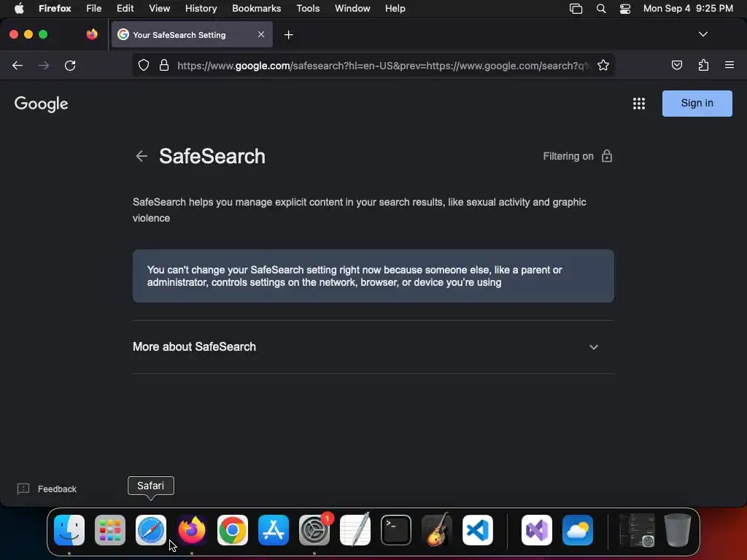747x560 pixels.
Task: Bookmark this page with star icon
Action: (x=603, y=65)
